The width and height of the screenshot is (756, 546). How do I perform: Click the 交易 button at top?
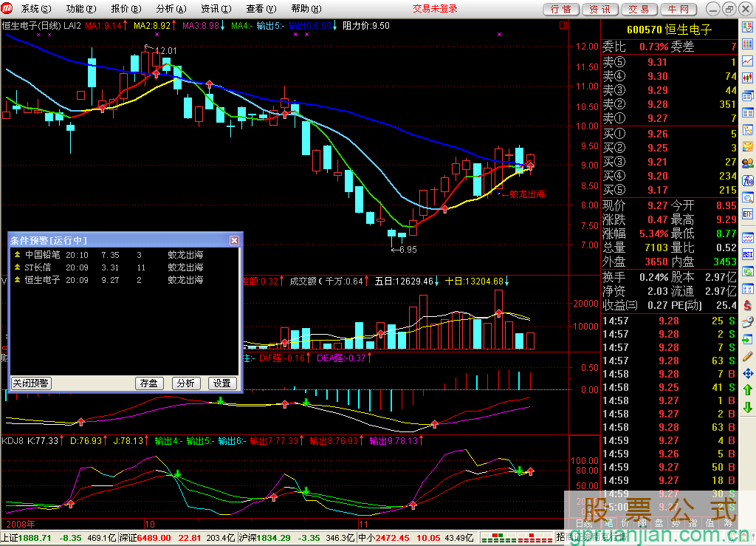(x=639, y=9)
